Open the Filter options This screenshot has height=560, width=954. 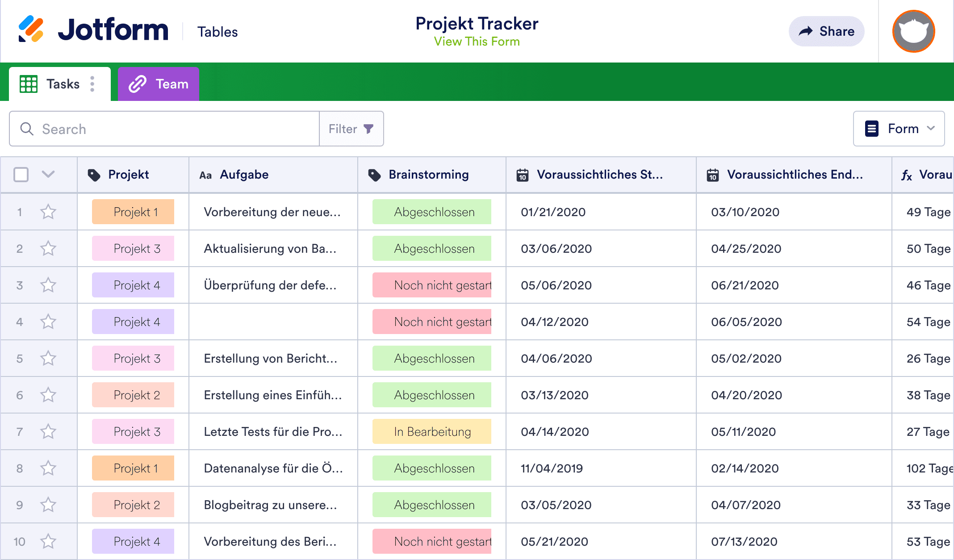(351, 129)
